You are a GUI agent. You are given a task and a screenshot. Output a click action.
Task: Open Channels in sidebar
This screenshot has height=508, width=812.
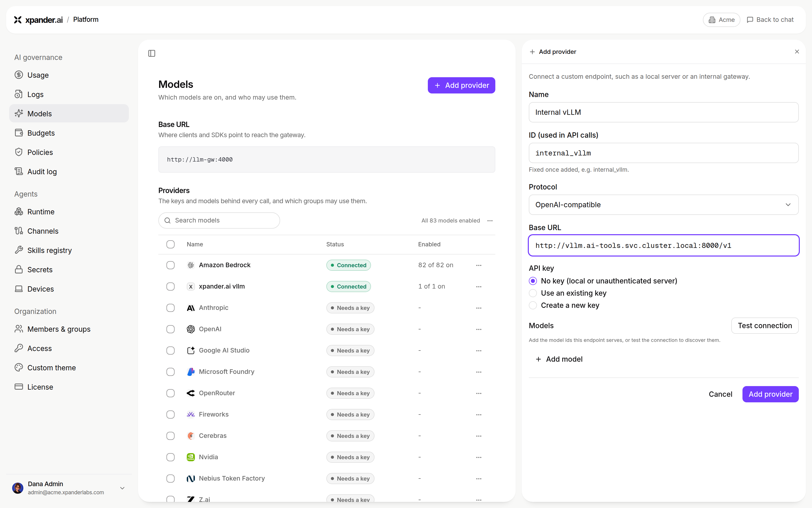pos(69,231)
